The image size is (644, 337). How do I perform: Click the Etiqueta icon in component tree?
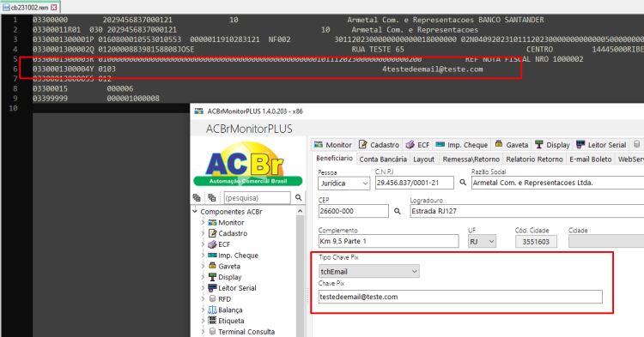click(212, 321)
